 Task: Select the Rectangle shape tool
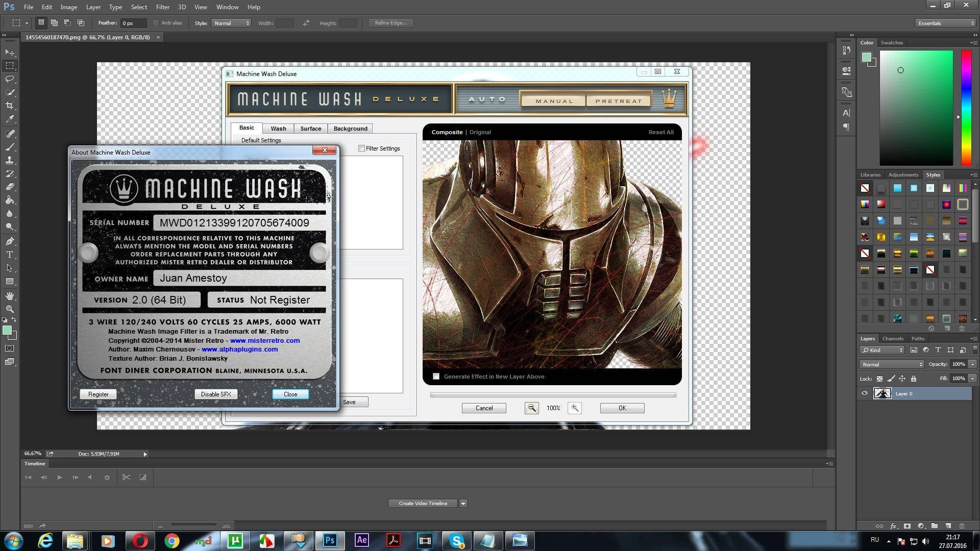coord(10,281)
